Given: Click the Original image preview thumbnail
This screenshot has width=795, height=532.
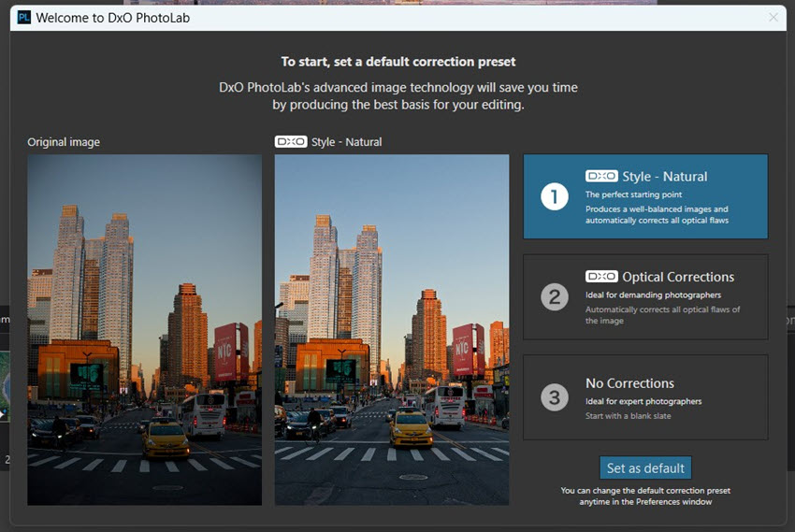Looking at the screenshot, I should [x=144, y=330].
